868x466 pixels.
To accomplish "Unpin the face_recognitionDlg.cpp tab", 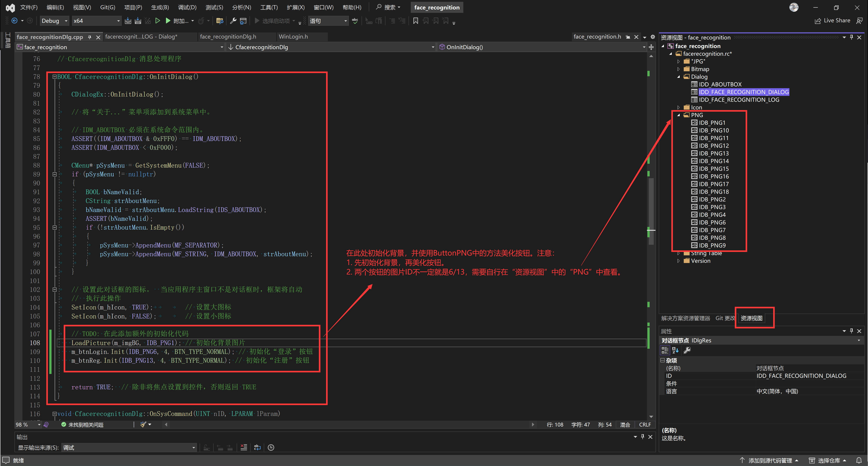I will [x=89, y=37].
